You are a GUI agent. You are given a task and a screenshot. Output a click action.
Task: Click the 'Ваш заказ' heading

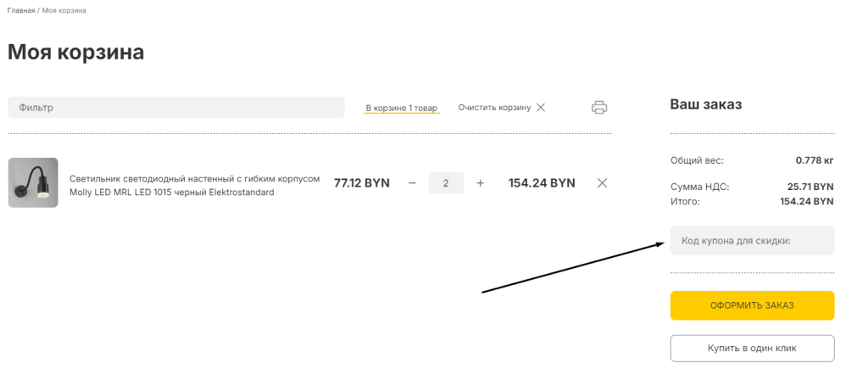tap(706, 105)
